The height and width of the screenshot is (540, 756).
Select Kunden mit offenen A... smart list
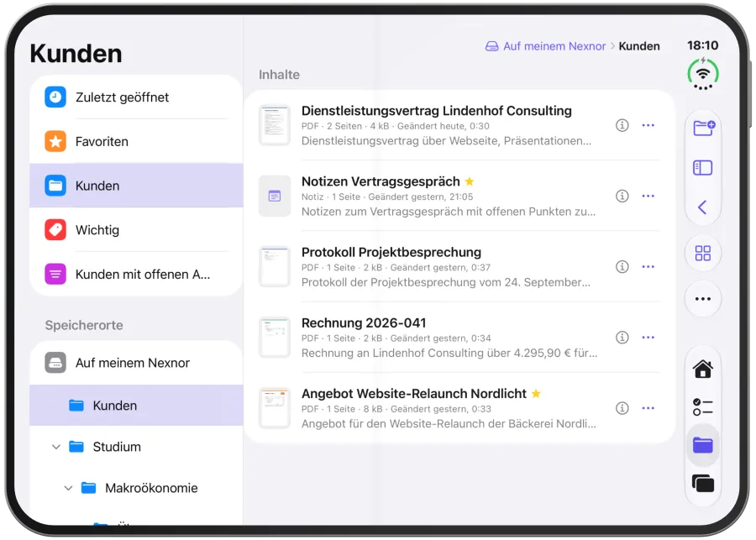click(136, 275)
